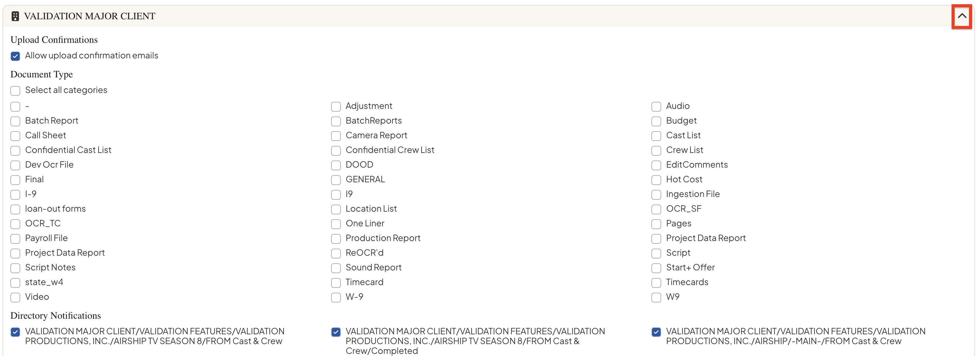Uncheck Allow upload confirmation emails
Viewport: 980px width, 356px height.
(x=15, y=56)
